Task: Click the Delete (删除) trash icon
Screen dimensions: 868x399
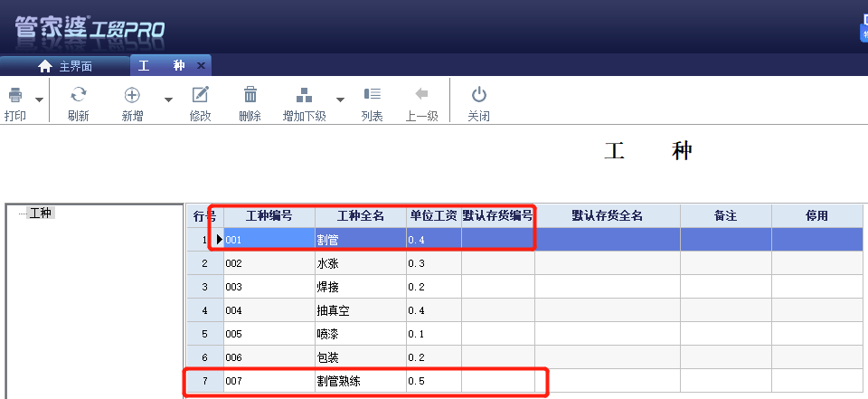Action: [x=250, y=95]
